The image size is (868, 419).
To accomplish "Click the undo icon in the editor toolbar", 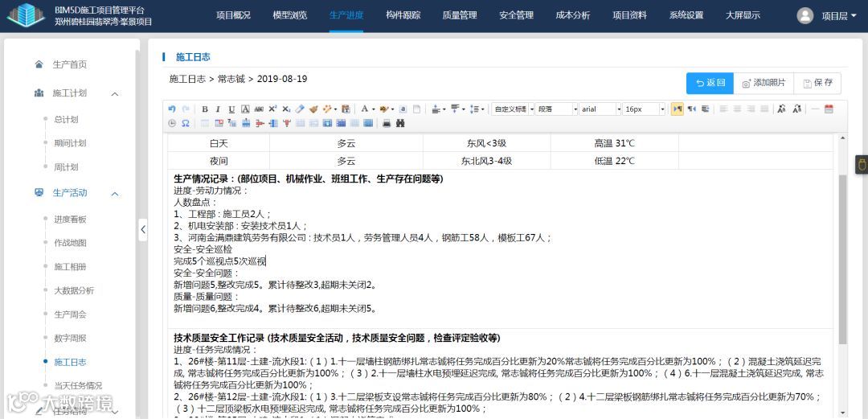I will pos(172,109).
